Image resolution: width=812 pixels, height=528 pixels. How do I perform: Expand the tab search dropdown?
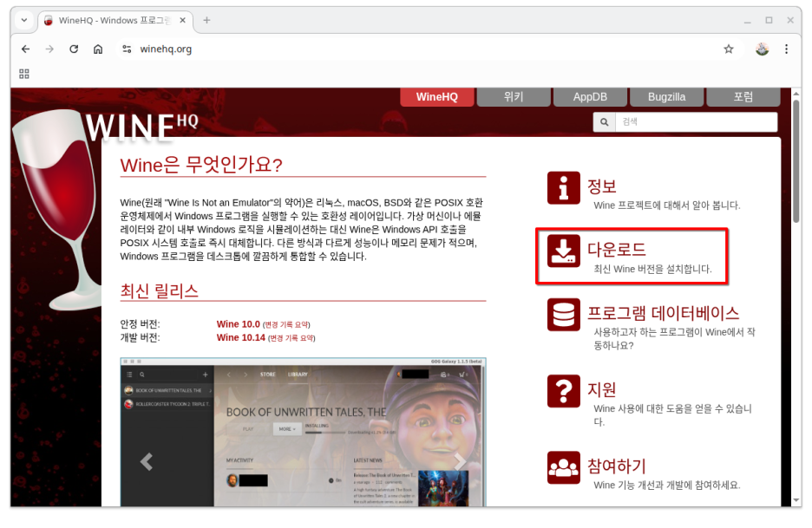pyautogui.click(x=23, y=20)
